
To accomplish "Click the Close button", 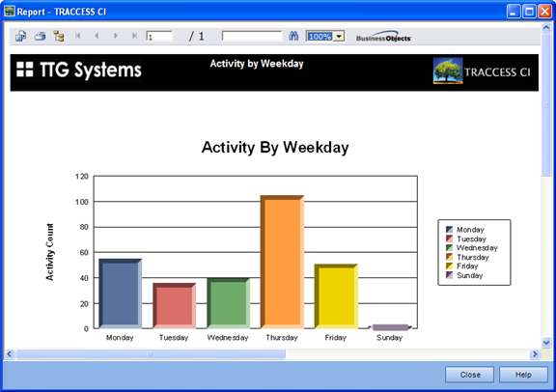I will [469, 375].
